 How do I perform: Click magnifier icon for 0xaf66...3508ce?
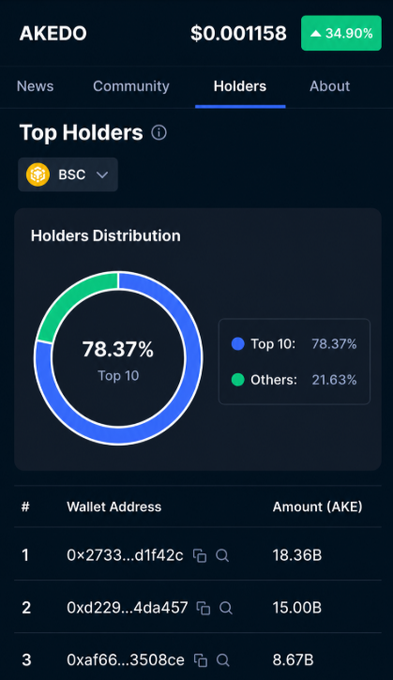(x=223, y=660)
